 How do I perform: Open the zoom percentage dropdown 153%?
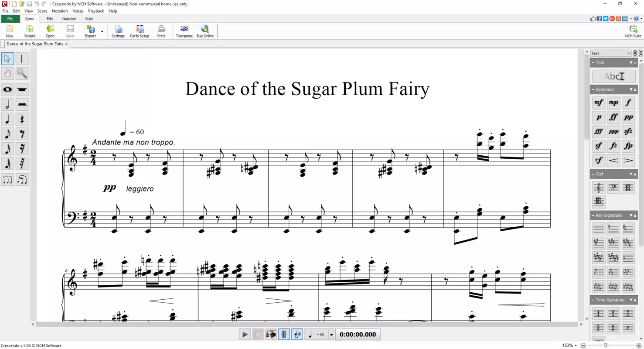pos(569,346)
